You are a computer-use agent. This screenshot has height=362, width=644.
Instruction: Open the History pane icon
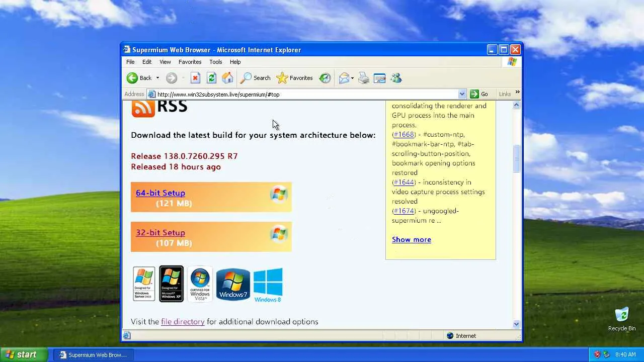point(325,78)
